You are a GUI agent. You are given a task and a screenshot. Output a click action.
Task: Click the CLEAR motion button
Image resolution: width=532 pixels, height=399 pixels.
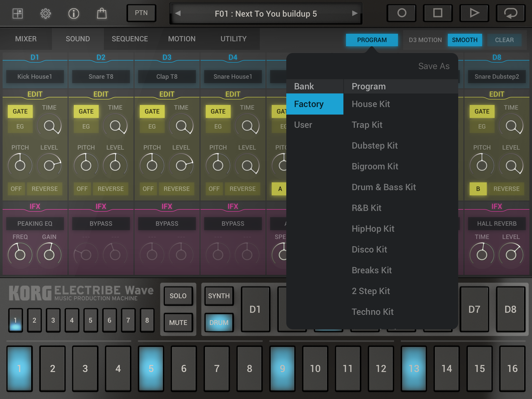pos(504,40)
